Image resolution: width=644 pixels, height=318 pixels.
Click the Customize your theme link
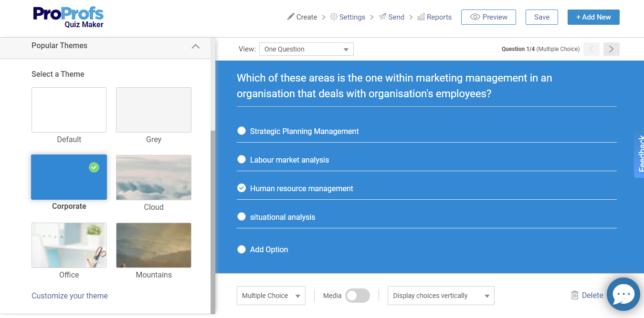coord(69,296)
